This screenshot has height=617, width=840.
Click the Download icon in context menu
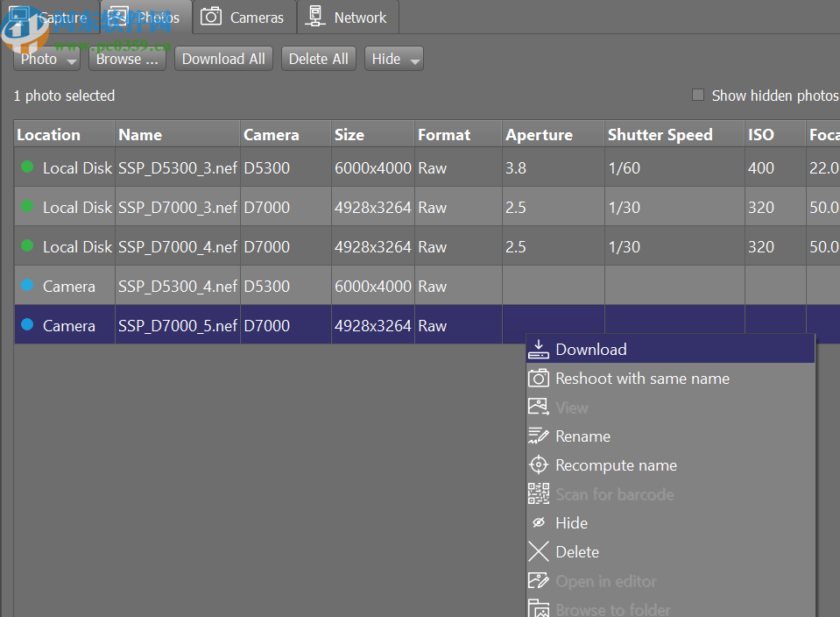(x=539, y=350)
